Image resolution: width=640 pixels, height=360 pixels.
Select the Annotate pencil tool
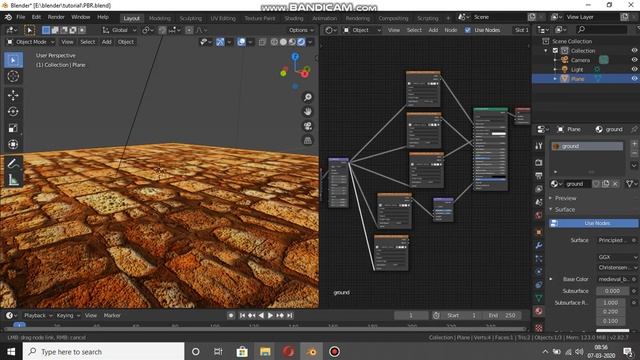click(x=13, y=163)
